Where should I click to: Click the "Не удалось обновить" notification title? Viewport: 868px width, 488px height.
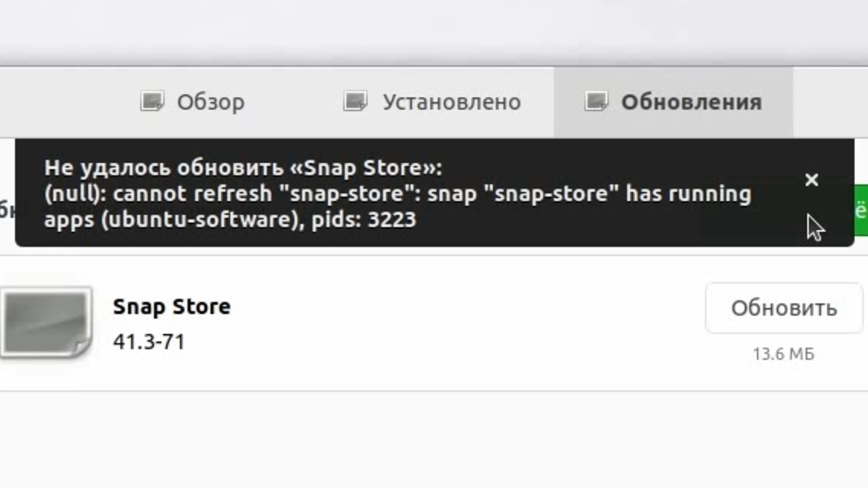243,167
